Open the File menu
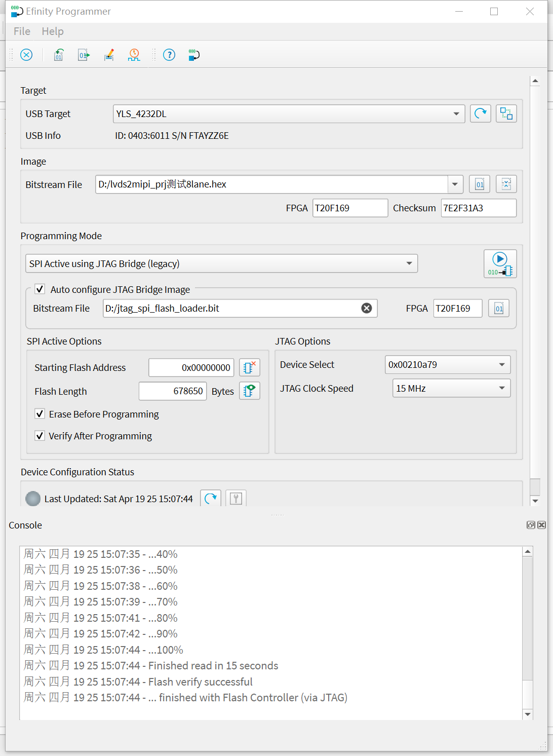The width and height of the screenshot is (553, 756). pos(22,31)
